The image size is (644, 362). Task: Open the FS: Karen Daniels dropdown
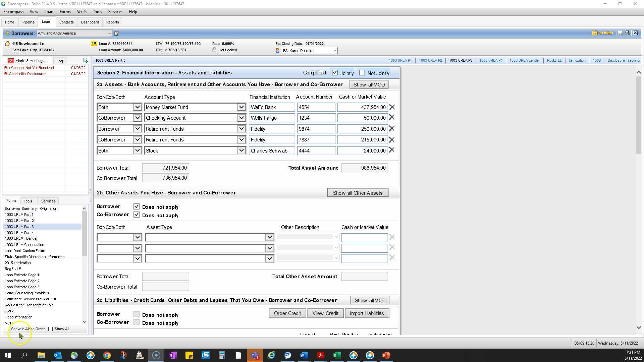tap(334, 51)
